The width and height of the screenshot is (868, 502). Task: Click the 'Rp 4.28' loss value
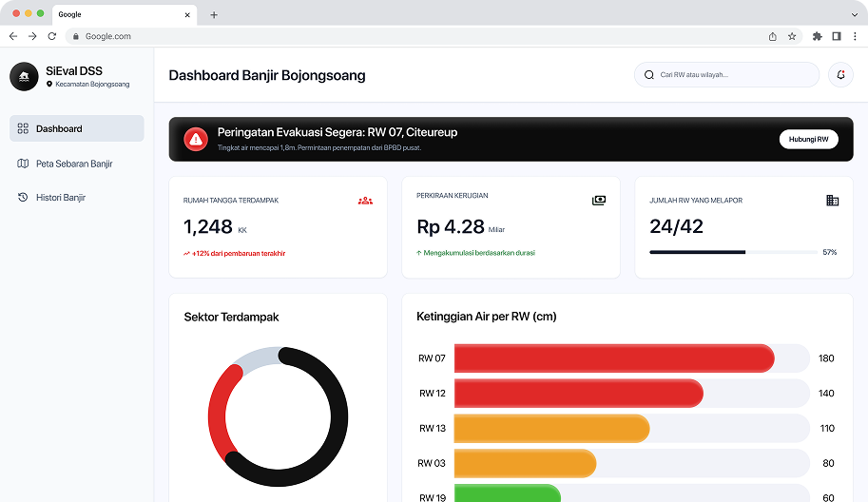(x=450, y=226)
